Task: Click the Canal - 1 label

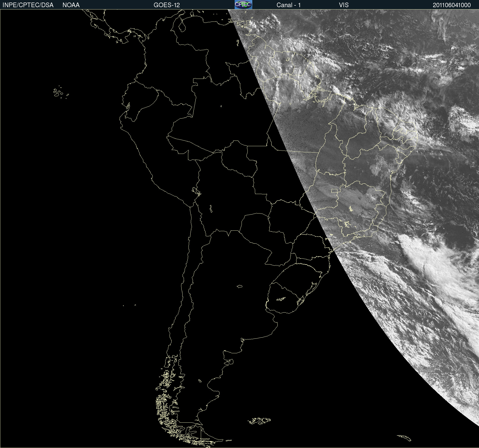Action: coord(289,5)
